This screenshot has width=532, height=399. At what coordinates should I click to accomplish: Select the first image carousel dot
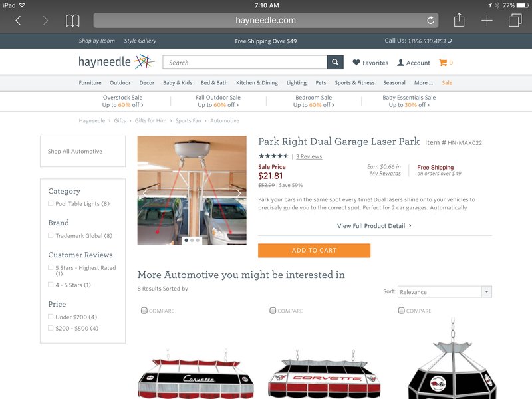point(186,240)
